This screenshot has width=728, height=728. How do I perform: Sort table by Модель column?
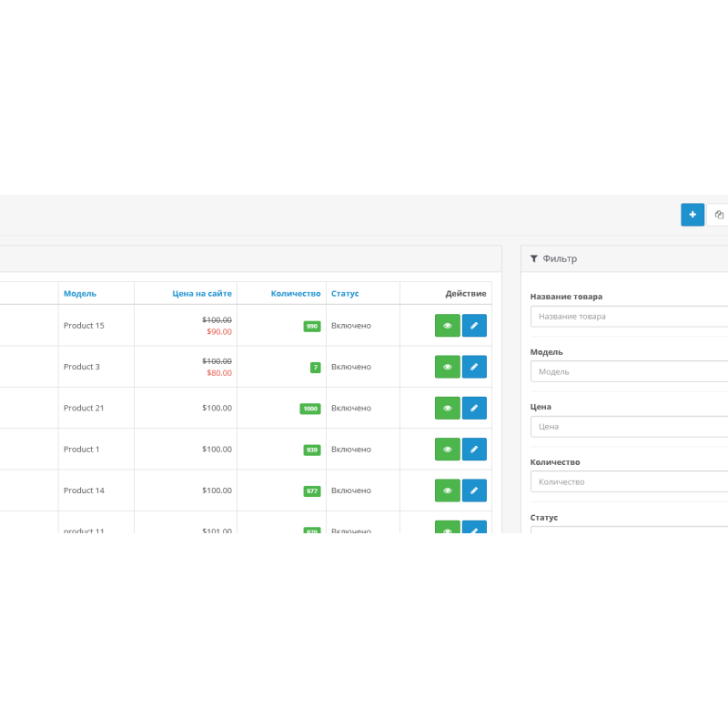[x=80, y=293]
